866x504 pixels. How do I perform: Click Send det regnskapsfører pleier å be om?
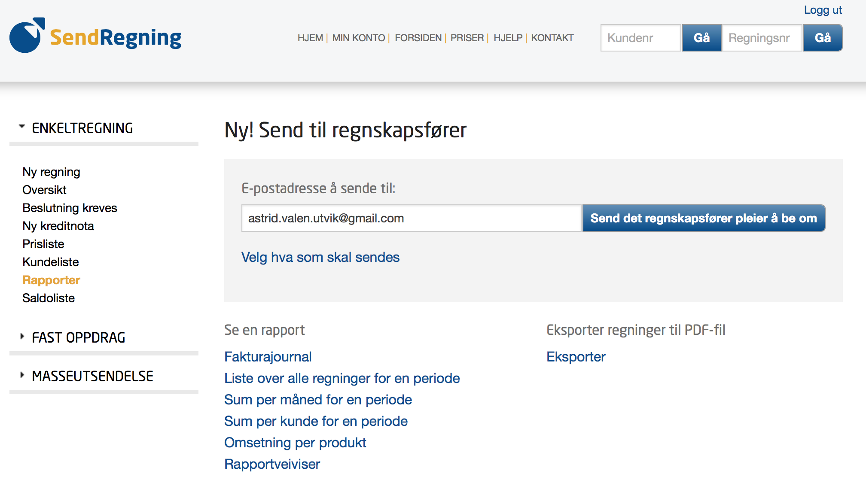703,219
